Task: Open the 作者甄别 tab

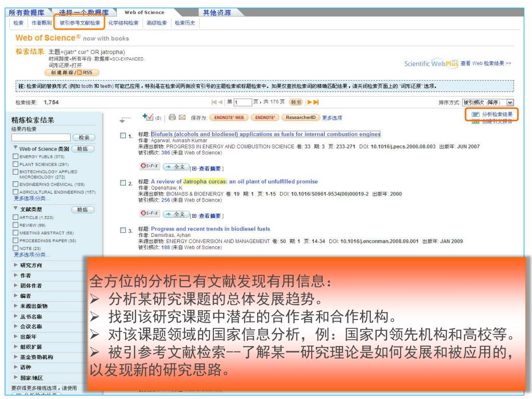Action: click(x=42, y=23)
